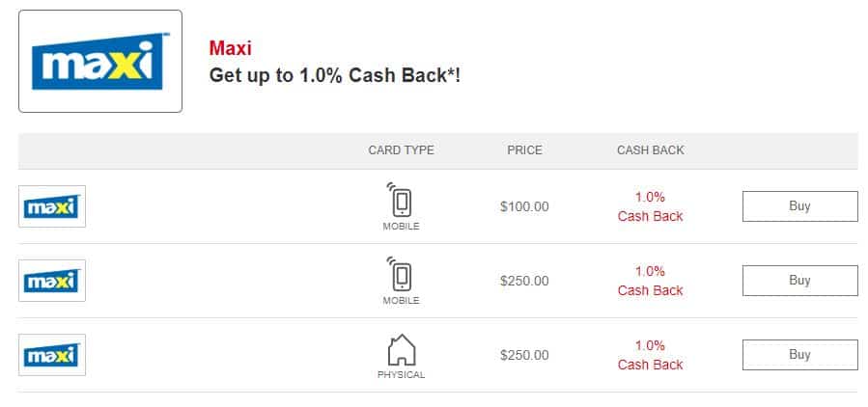
Task: Click Maxi logo in the physical card row
Action: [52, 355]
